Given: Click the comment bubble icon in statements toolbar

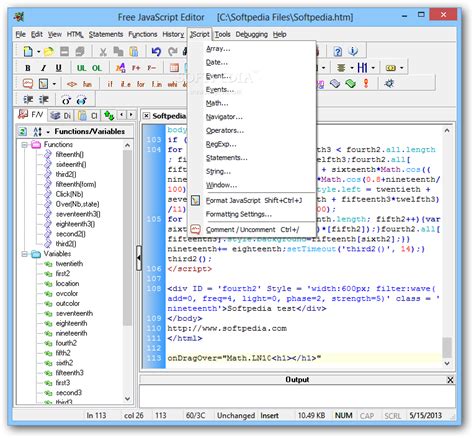Looking at the screenshot, I should point(28,83).
